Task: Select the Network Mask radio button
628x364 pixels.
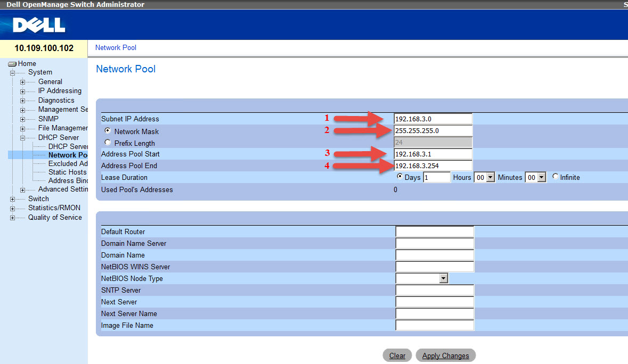Action: pyautogui.click(x=108, y=131)
